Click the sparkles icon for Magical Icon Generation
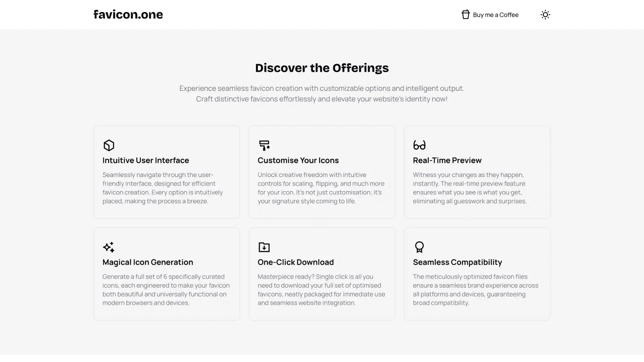This screenshot has height=362, width=644. click(109, 247)
